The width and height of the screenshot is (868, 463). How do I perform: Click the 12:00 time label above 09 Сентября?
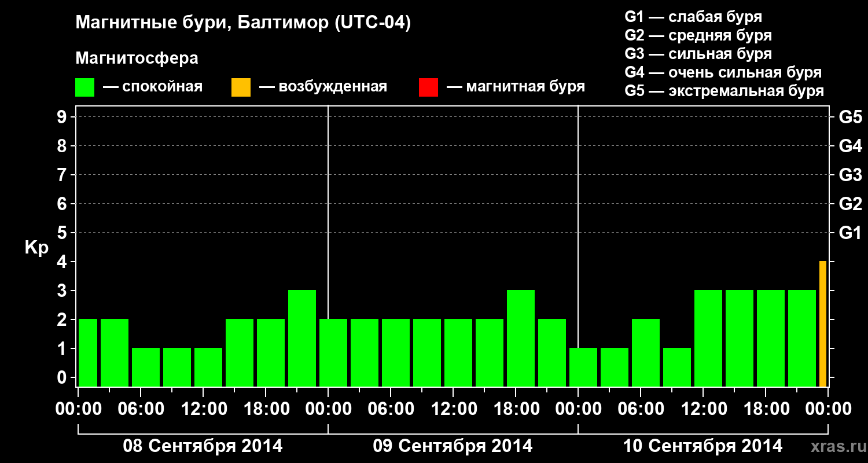pos(453,409)
